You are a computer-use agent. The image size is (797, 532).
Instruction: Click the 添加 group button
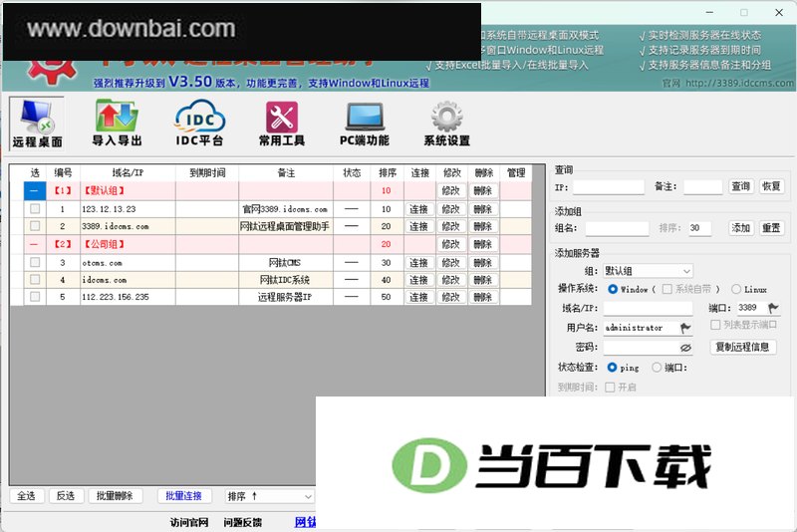pyautogui.click(x=740, y=228)
